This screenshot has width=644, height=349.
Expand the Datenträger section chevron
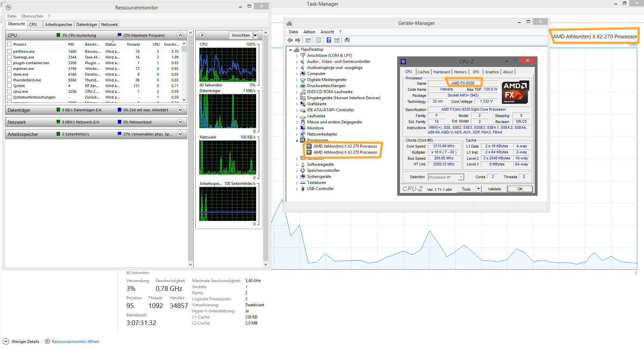[180, 110]
